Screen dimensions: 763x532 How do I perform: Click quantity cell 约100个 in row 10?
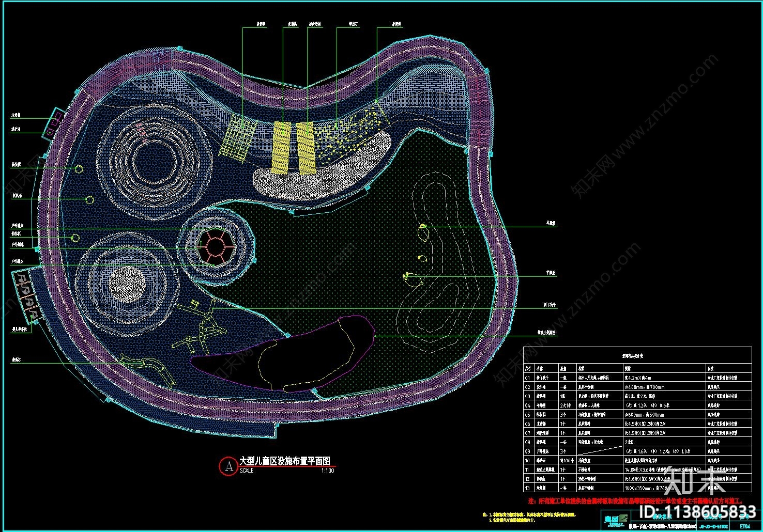pyautogui.click(x=567, y=460)
